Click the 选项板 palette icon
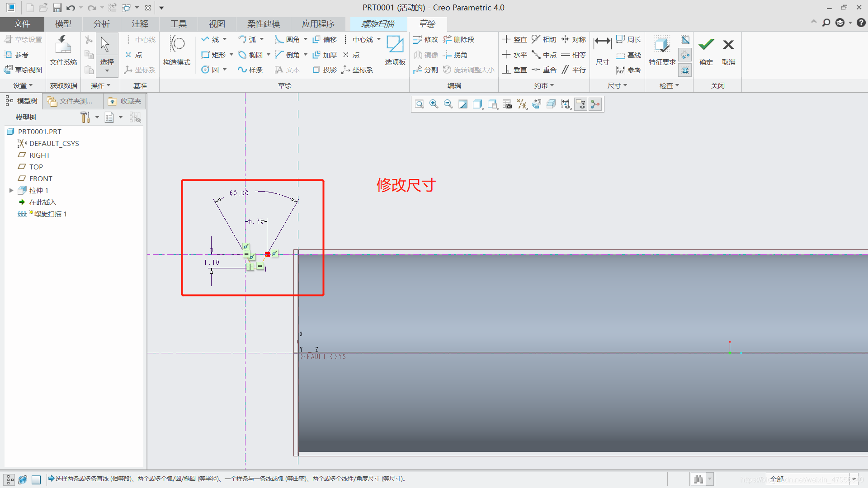 coord(395,45)
